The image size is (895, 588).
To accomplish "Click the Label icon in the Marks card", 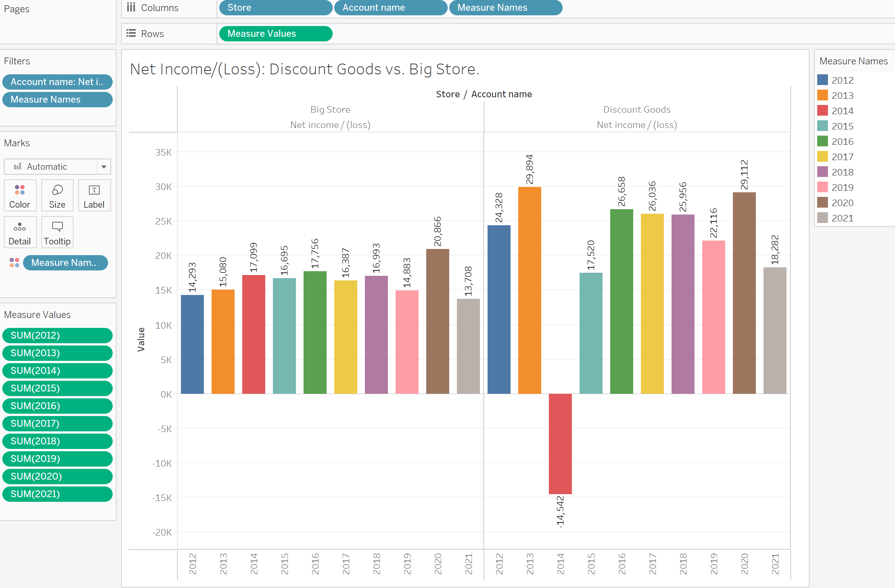I will [x=94, y=195].
